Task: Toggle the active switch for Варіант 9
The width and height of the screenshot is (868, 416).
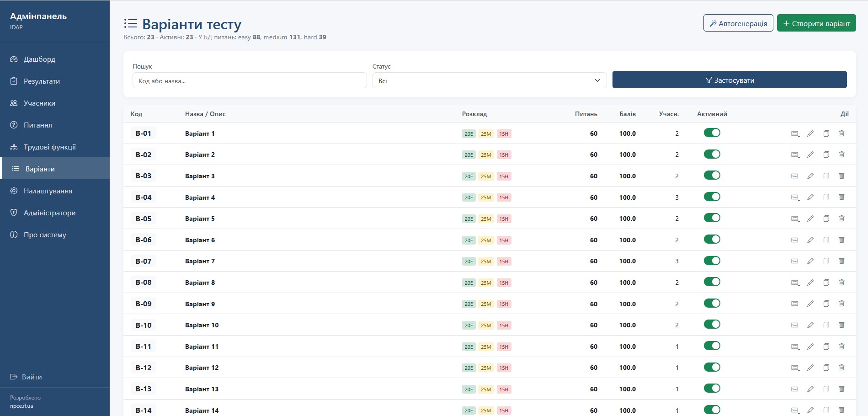Action: pyautogui.click(x=712, y=303)
